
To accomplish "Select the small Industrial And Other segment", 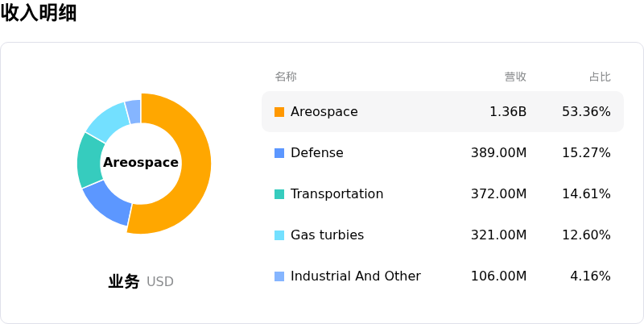I will click(134, 111).
